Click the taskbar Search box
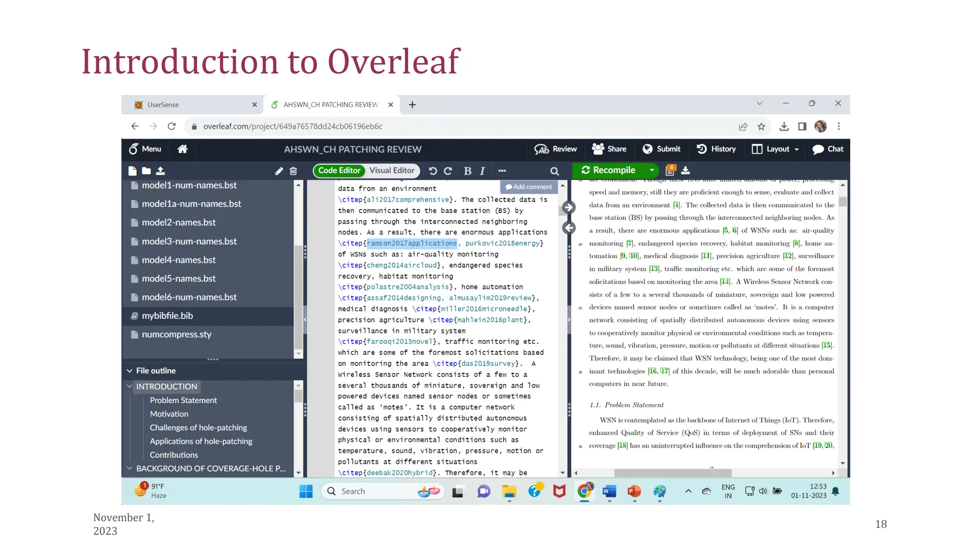980x551 pixels. coord(383,491)
